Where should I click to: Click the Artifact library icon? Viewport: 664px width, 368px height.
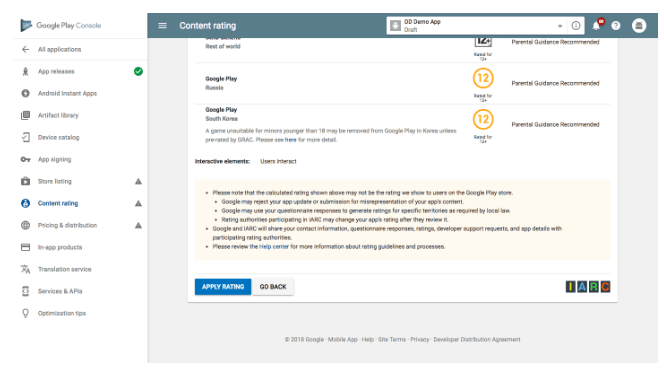click(25, 115)
